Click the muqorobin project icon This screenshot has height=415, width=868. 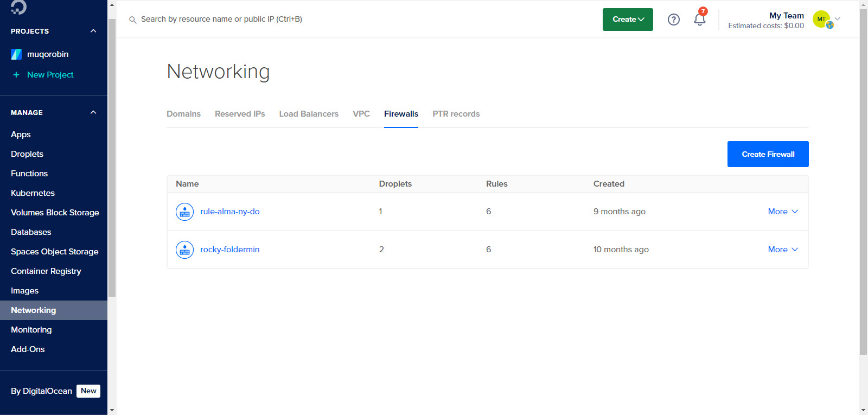pyautogui.click(x=16, y=54)
